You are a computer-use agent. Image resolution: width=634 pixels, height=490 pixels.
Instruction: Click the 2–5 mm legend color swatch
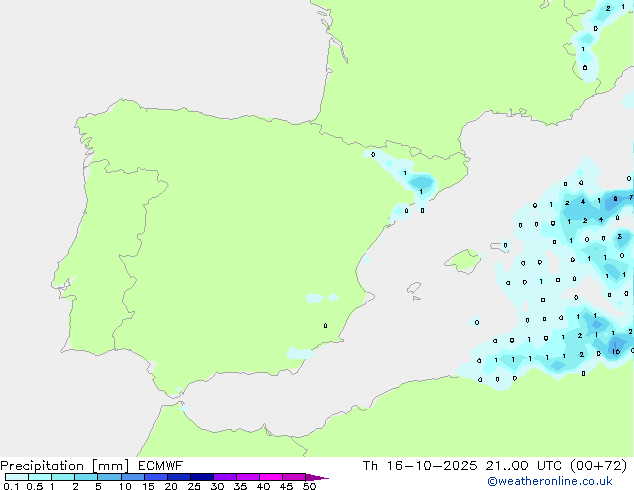point(86,477)
